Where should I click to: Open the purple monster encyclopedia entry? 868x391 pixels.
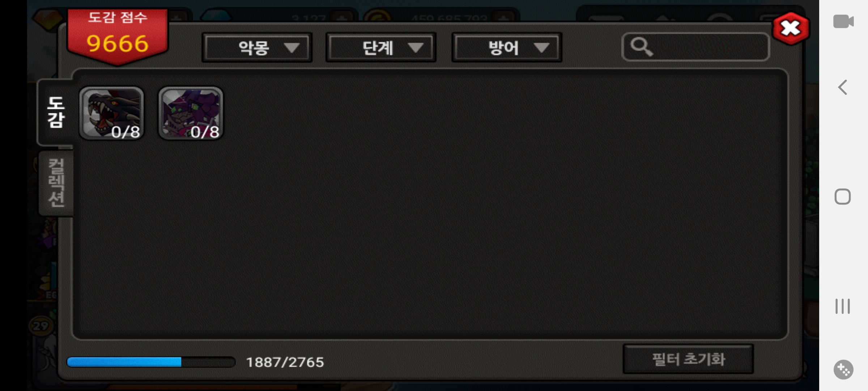[x=191, y=113]
